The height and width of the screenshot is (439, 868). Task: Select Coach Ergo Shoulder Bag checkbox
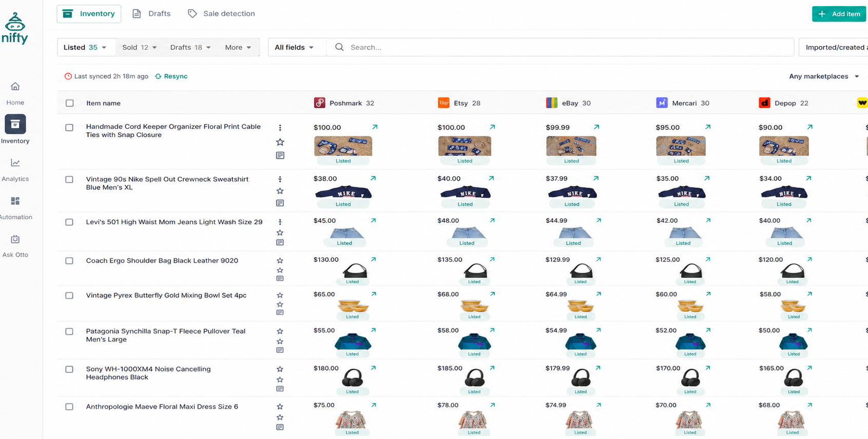click(69, 261)
